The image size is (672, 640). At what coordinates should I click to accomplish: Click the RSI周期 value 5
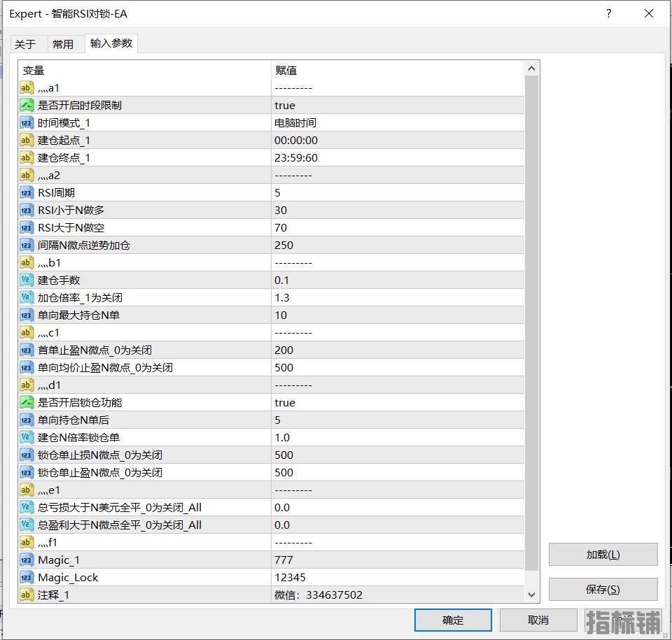(278, 193)
